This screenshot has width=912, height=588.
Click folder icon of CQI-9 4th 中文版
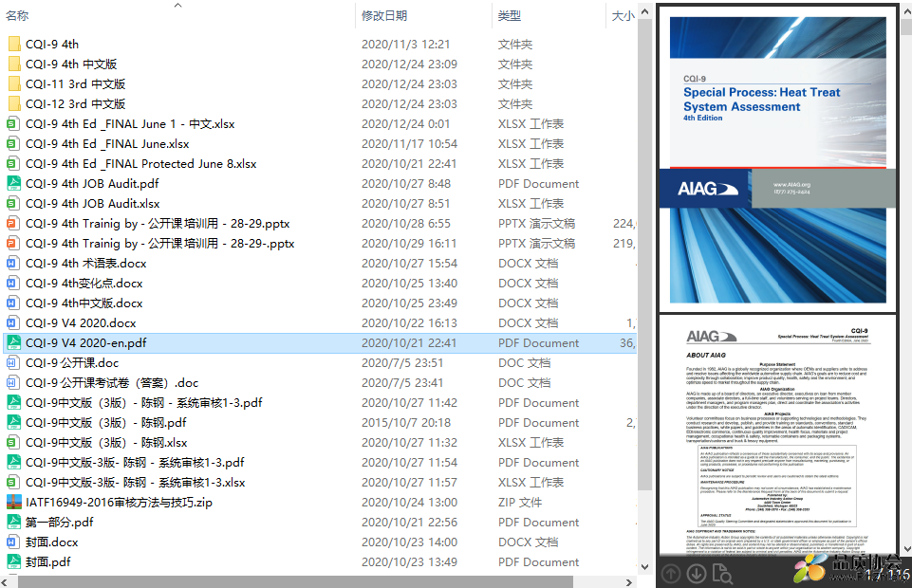(14, 64)
